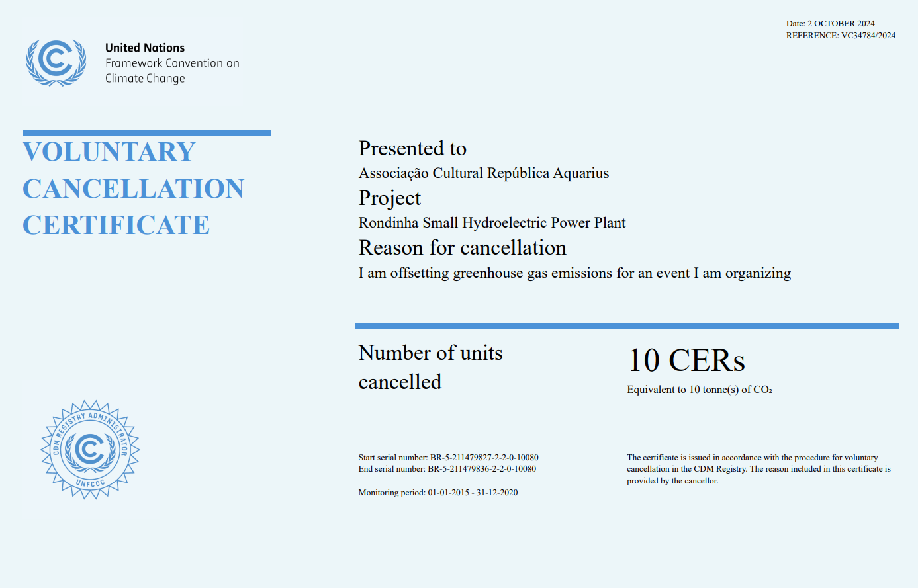The height and width of the screenshot is (588, 918).
Task: Click the word CANCELLATION in the title
Action: [134, 189]
